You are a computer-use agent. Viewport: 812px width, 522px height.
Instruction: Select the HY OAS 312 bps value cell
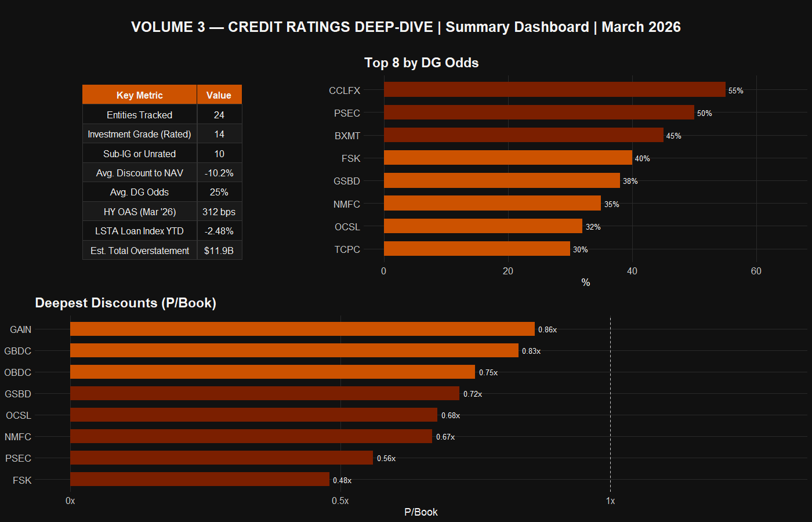pyautogui.click(x=219, y=212)
